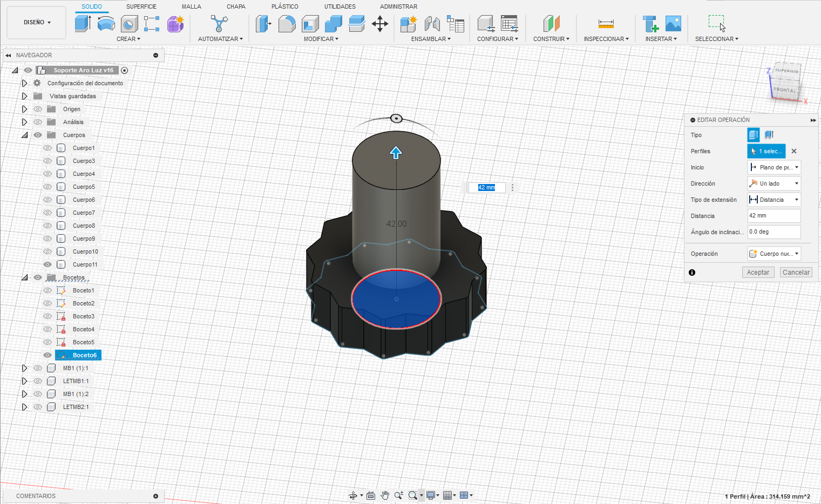
Task: Switch to the MALLA tab
Action: [191, 6]
